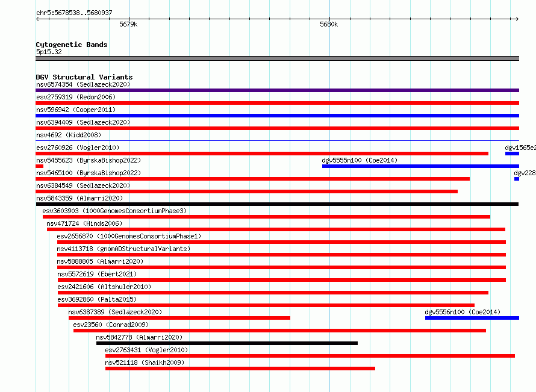
Task: Open the esv2763431 (Vogler2010) label
Action: point(147,350)
